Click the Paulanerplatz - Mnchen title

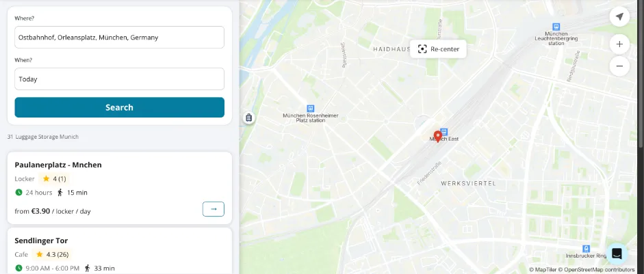pyautogui.click(x=58, y=165)
